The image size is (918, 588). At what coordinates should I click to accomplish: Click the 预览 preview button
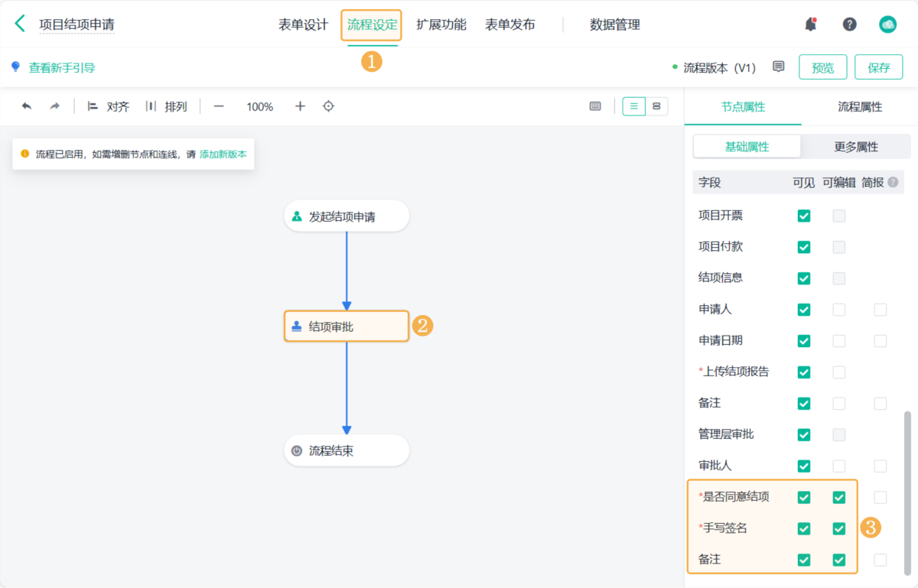coord(822,67)
